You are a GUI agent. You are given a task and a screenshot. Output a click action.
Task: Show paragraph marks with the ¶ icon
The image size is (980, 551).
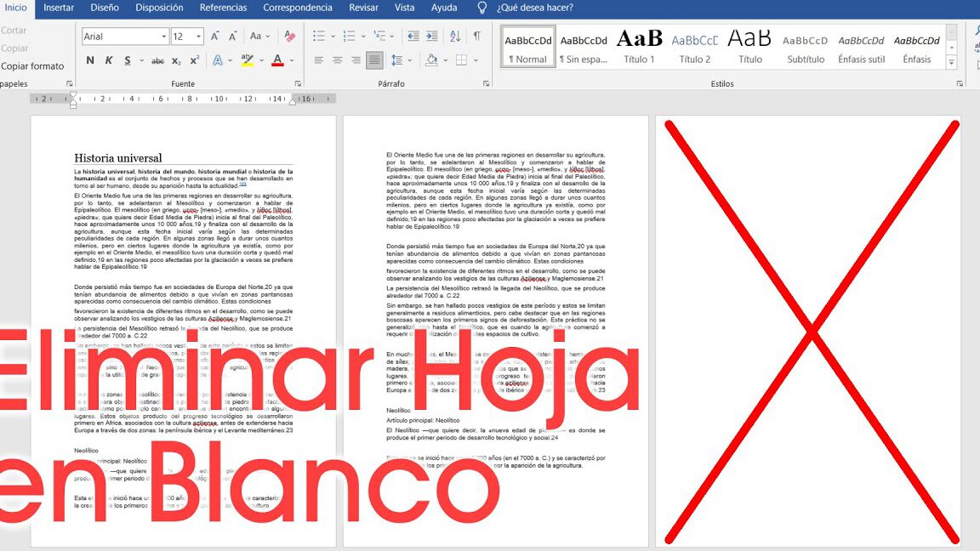[x=476, y=37]
